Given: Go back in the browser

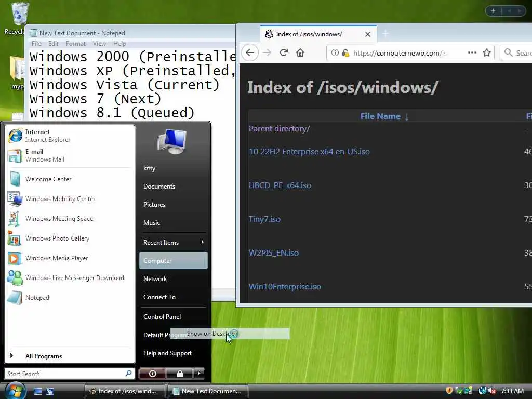Looking at the screenshot, I should 250,52.
